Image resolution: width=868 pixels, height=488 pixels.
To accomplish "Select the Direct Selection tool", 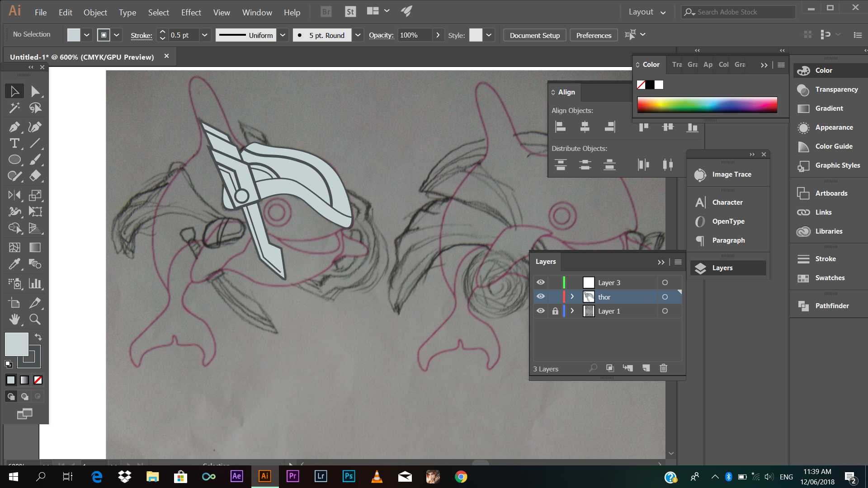I will tap(35, 91).
